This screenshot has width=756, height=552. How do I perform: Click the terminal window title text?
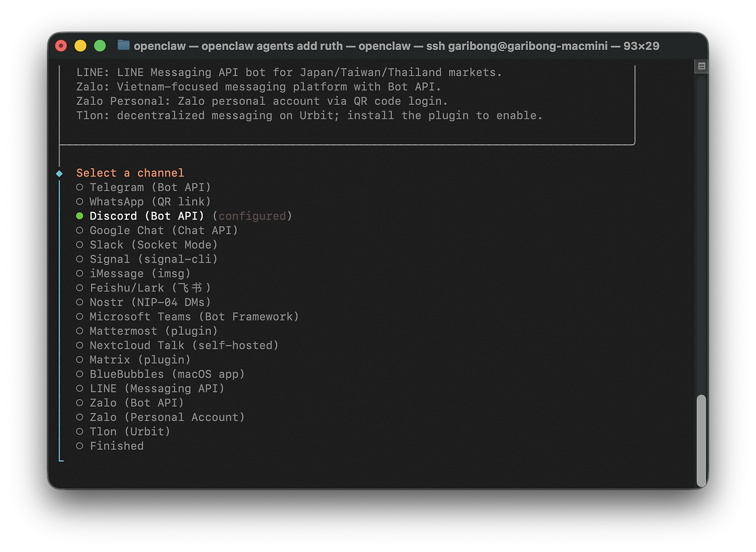point(396,45)
